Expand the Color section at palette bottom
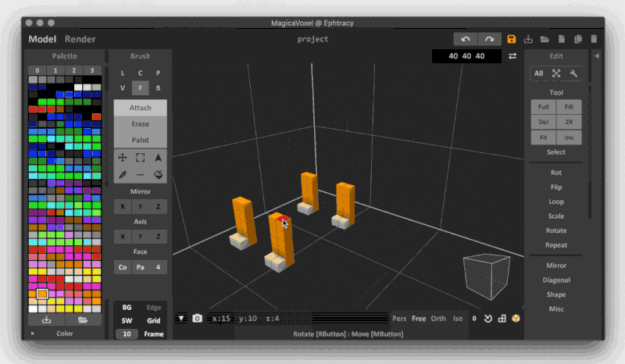Viewport: 625px width, 364px height. click(x=33, y=334)
